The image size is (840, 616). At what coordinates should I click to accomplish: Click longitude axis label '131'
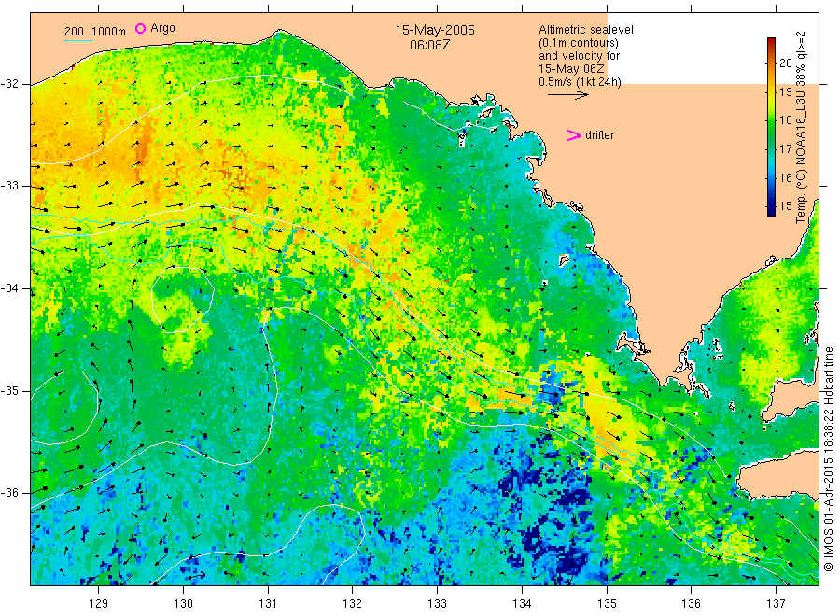coord(268,604)
